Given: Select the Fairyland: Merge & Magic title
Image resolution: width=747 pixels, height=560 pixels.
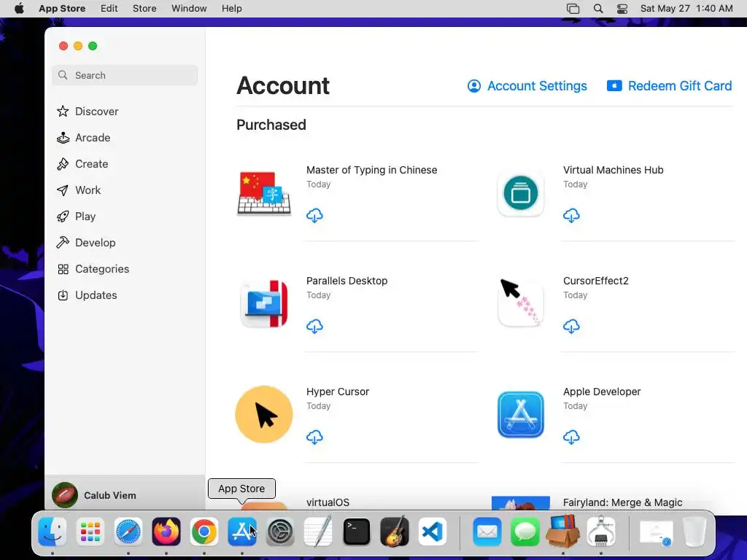Looking at the screenshot, I should (623, 502).
